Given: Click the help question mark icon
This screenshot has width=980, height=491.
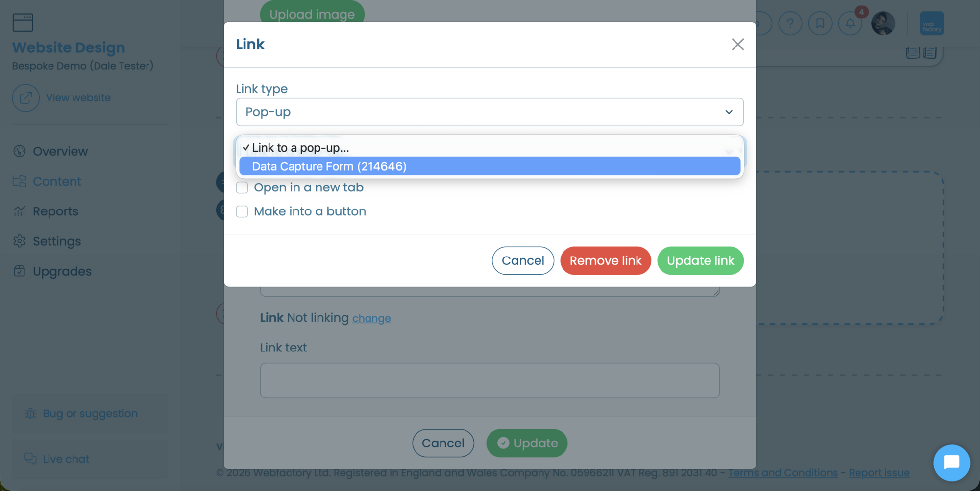Looking at the screenshot, I should pyautogui.click(x=790, y=23).
